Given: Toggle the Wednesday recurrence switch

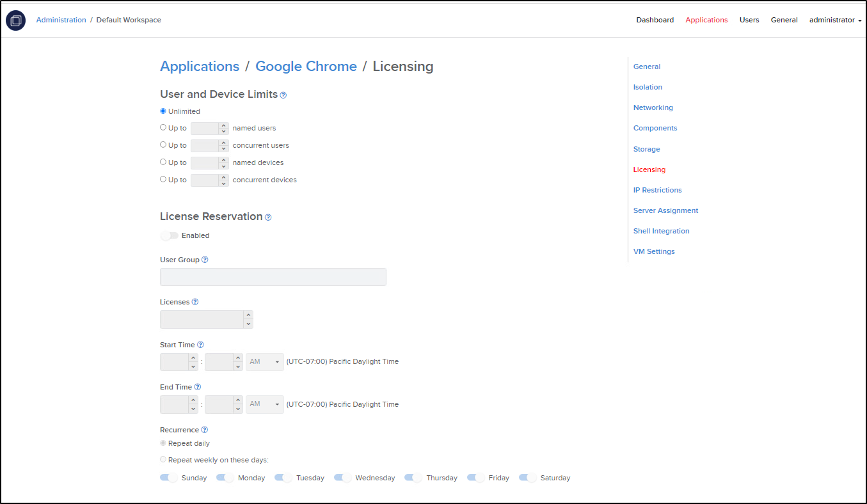Looking at the screenshot, I should (x=343, y=478).
